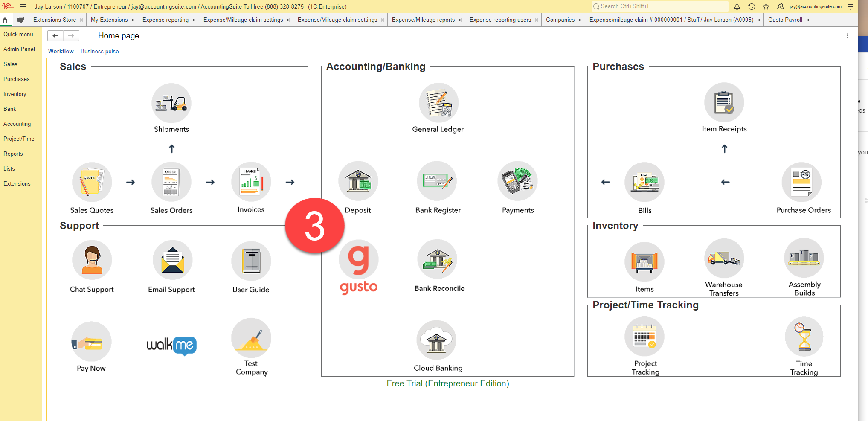Viewport: 868px width, 421px height.
Task: Open Warehouse Transfers icon
Action: click(724, 258)
